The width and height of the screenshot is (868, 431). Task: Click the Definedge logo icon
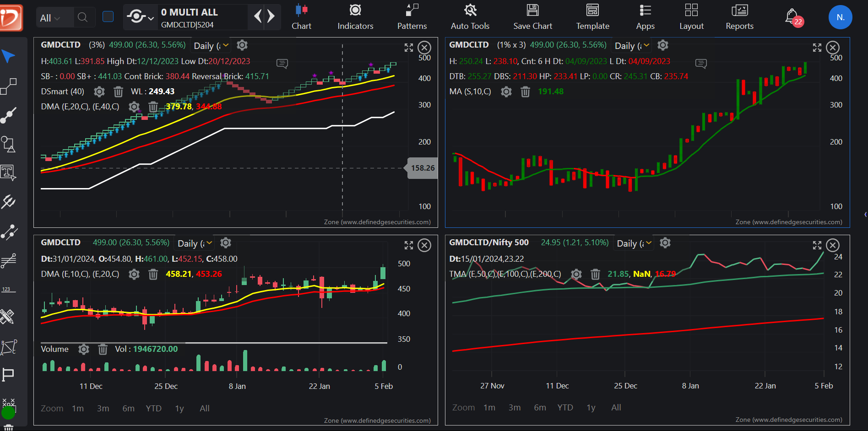(x=11, y=17)
